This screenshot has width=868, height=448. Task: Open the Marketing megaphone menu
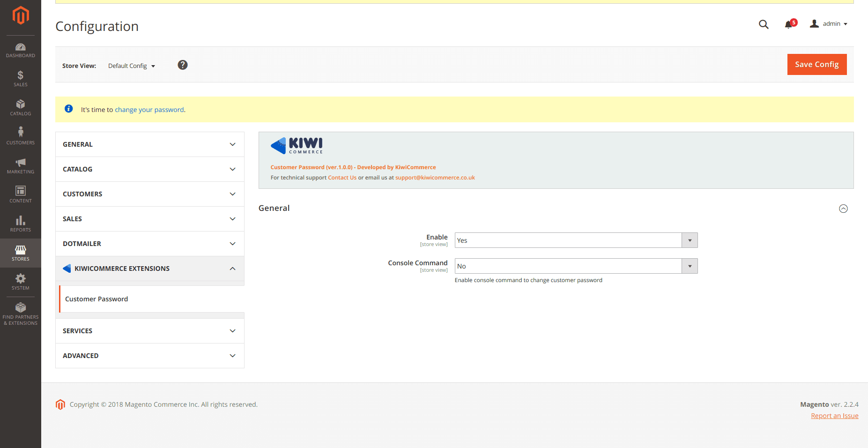(x=21, y=165)
